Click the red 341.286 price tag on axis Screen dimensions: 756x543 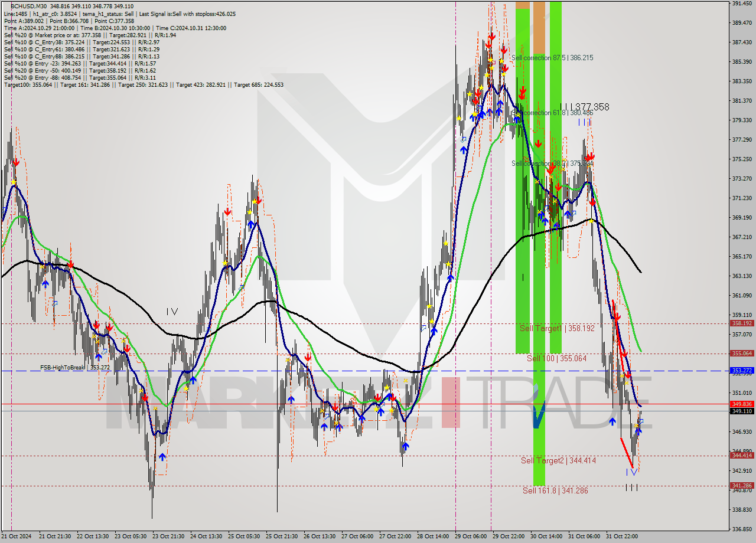[742, 485]
